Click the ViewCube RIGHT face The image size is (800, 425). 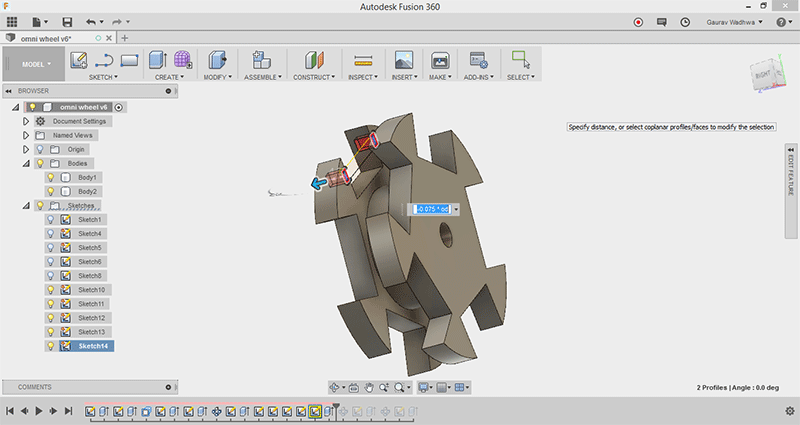(x=763, y=76)
